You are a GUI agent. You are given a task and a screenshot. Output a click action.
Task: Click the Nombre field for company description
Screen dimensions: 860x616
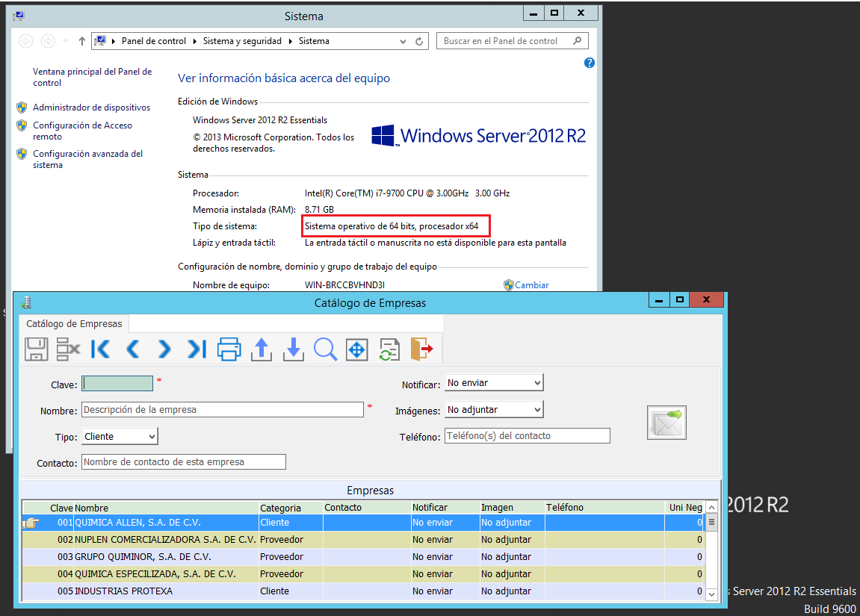tap(223, 410)
